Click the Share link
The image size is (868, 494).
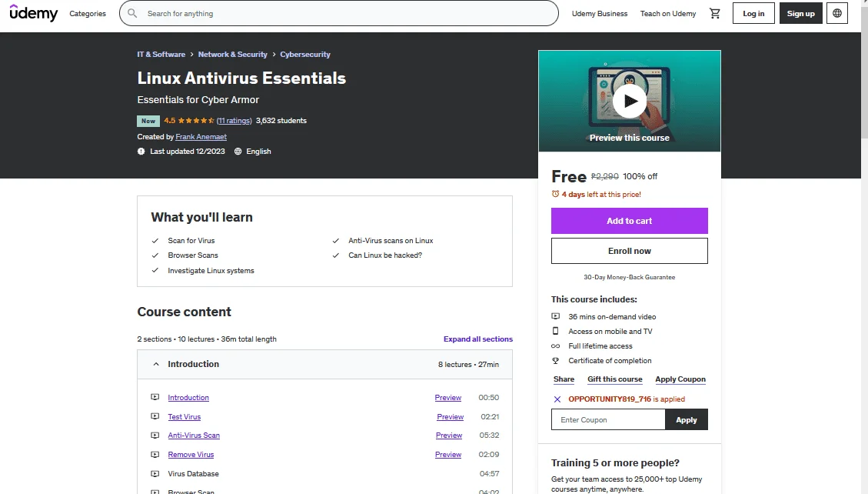tap(564, 379)
